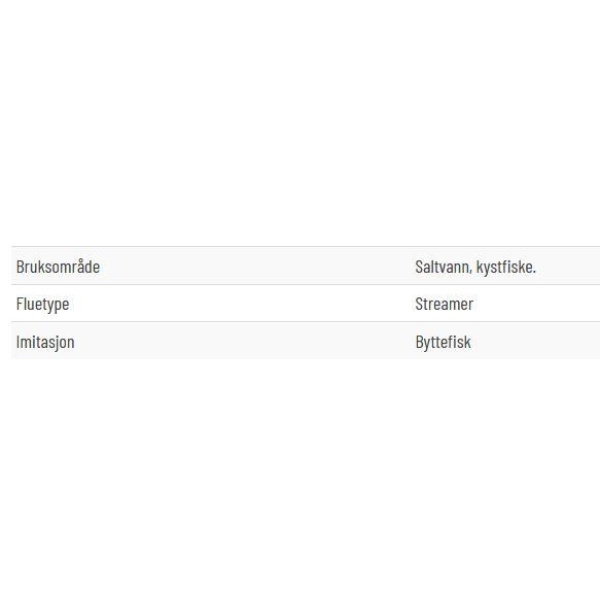The height and width of the screenshot is (600, 600).
Task: Select the Byttefisk value
Action: click(x=443, y=342)
